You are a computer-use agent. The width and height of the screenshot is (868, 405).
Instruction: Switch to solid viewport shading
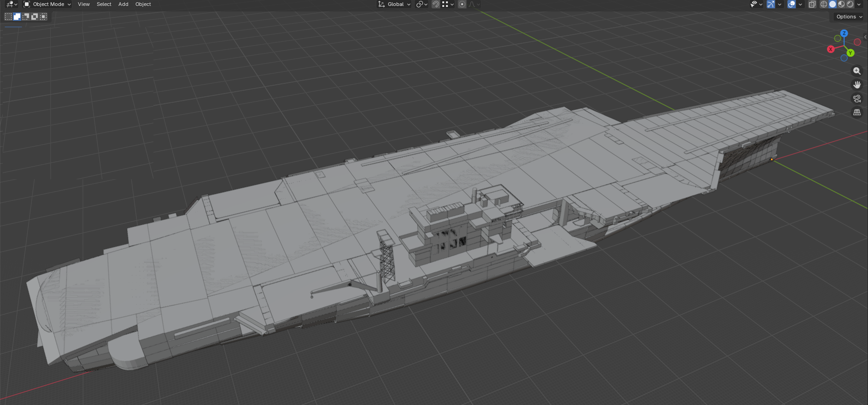833,4
